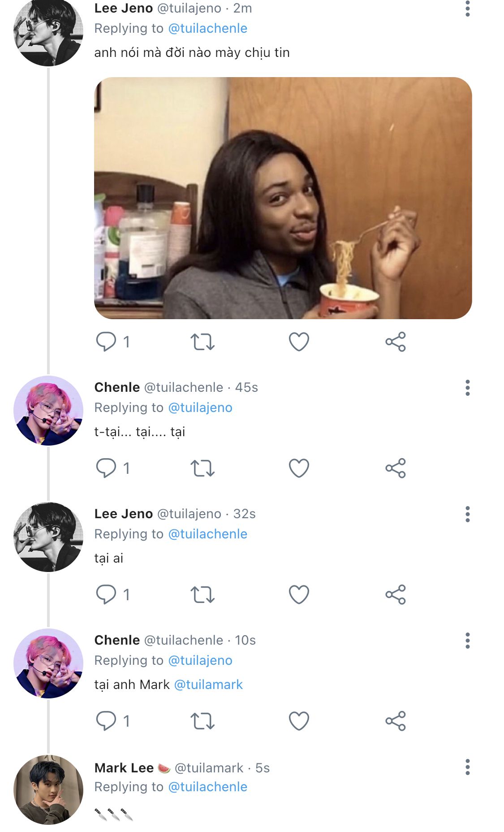Open more options on Mark Lee's tweet
The image size is (504, 832).
pos(467,767)
